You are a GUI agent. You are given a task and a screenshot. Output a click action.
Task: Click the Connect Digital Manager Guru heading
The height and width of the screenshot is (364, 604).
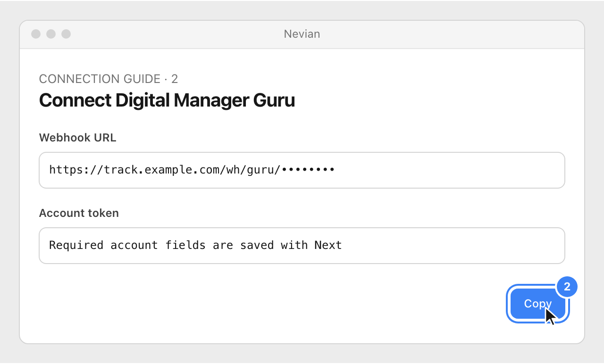click(x=167, y=100)
